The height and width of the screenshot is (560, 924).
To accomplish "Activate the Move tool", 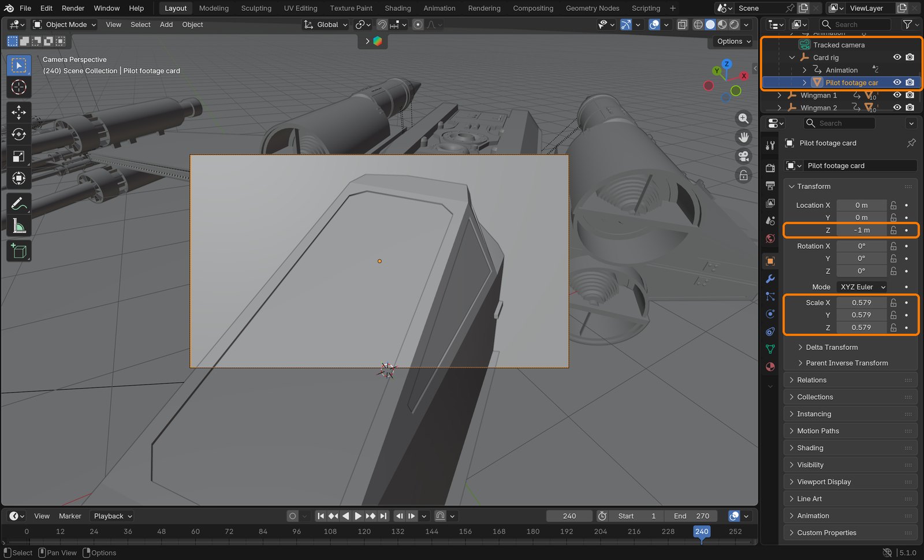I will (x=18, y=112).
